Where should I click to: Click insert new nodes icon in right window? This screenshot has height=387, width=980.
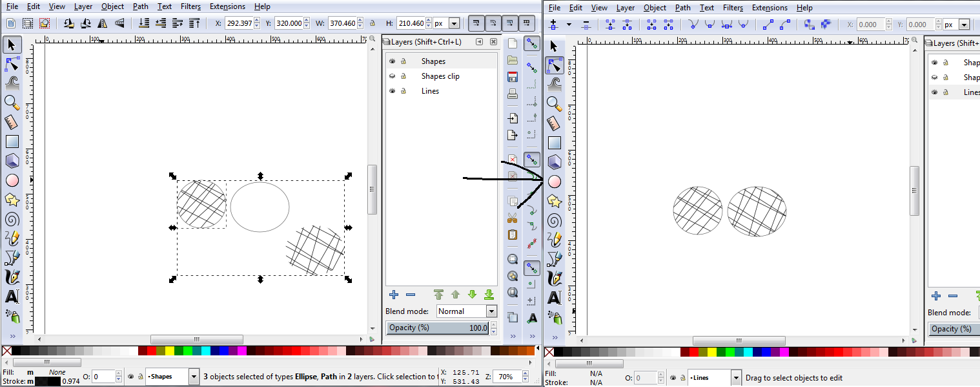click(x=553, y=25)
